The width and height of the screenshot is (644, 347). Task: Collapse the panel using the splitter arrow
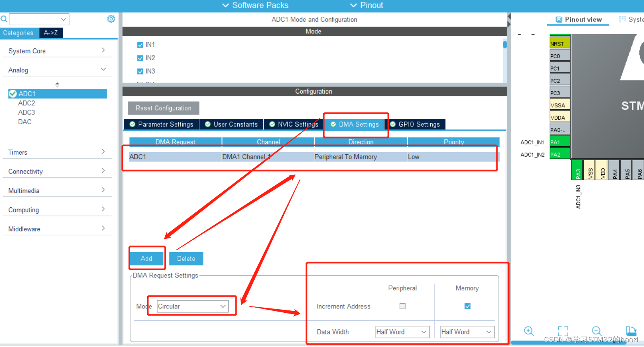click(509, 17)
